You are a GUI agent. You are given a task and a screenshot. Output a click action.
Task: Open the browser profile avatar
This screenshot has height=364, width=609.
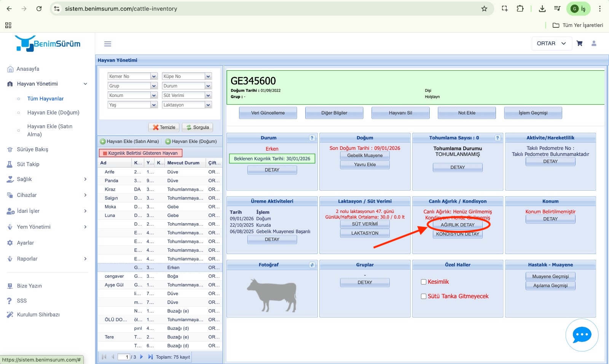click(x=579, y=8)
